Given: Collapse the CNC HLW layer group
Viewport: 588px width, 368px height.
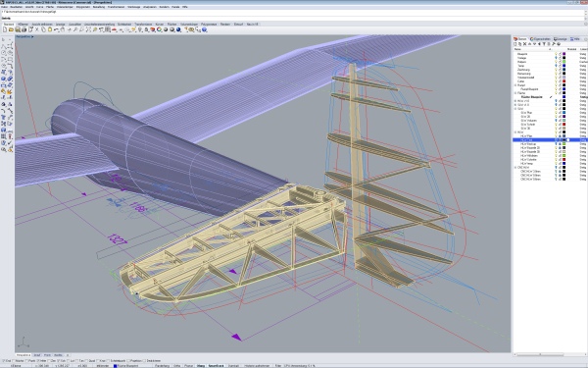Looking at the screenshot, I should [515, 168].
